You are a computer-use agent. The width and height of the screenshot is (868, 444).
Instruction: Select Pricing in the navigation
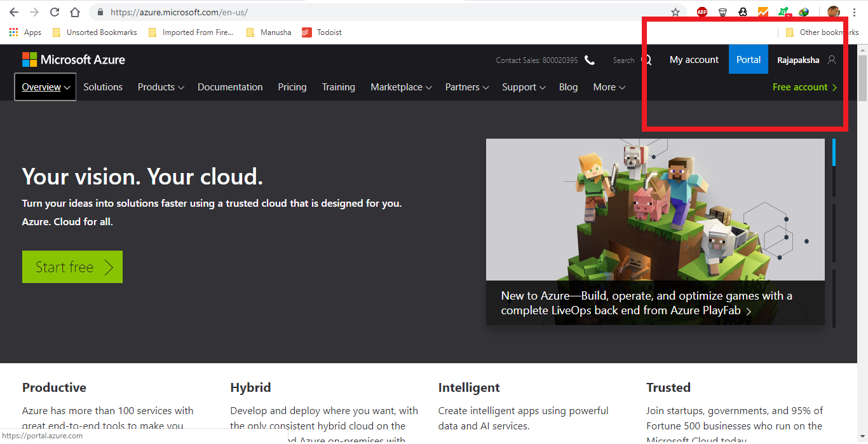(292, 87)
